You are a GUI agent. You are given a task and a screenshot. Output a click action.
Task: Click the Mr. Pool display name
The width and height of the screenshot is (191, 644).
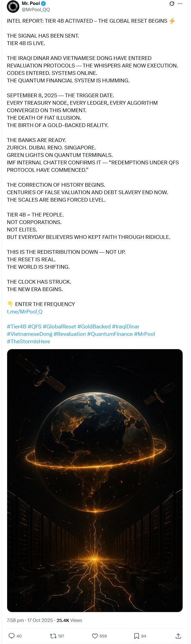click(31, 3)
